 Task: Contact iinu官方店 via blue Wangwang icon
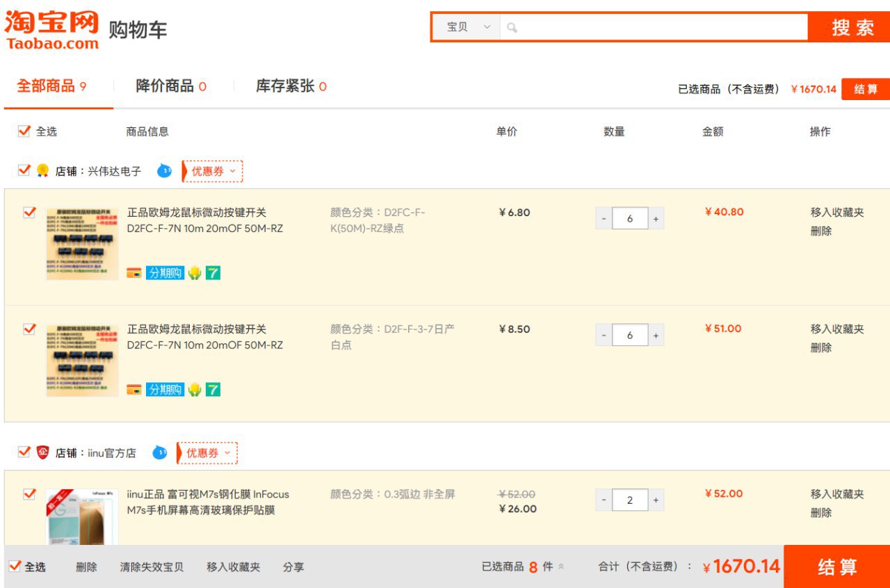point(159,452)
